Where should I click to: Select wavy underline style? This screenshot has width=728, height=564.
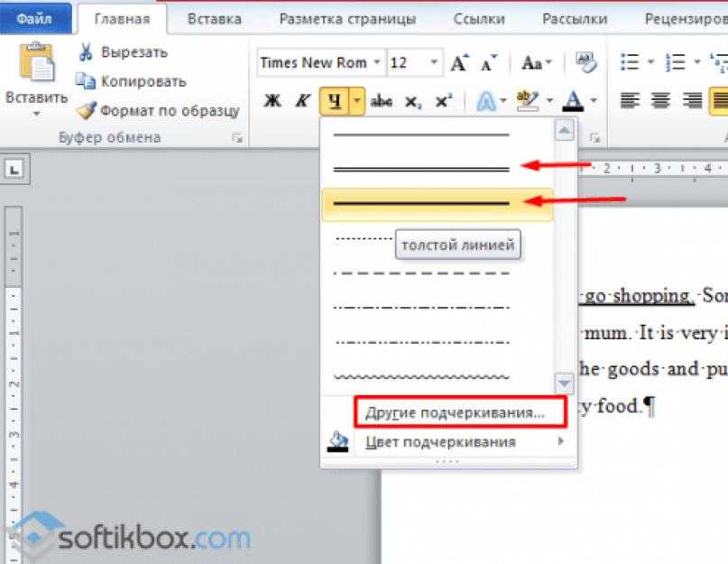[438, 376]
